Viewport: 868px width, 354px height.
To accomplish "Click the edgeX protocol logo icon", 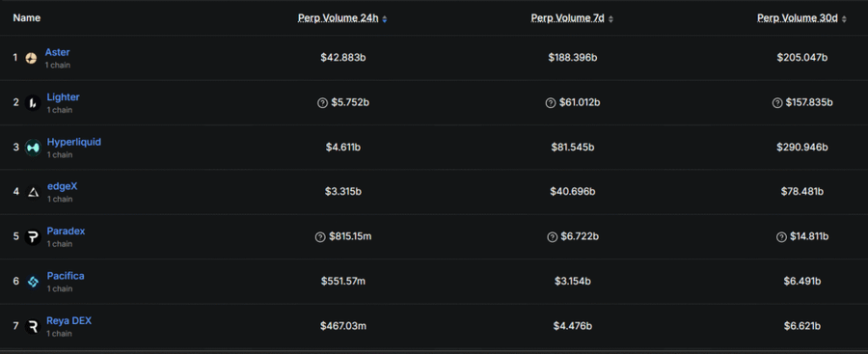I will 33,192.
